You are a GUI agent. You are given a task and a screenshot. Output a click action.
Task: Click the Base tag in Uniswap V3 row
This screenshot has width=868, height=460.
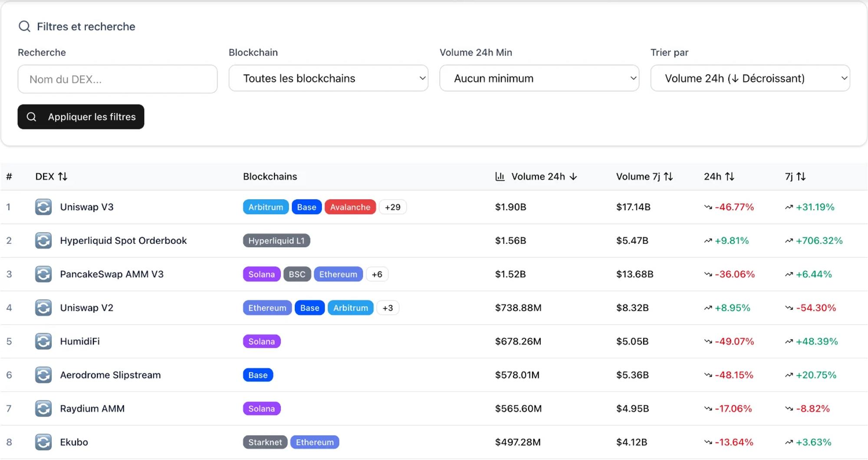(306, 207)
